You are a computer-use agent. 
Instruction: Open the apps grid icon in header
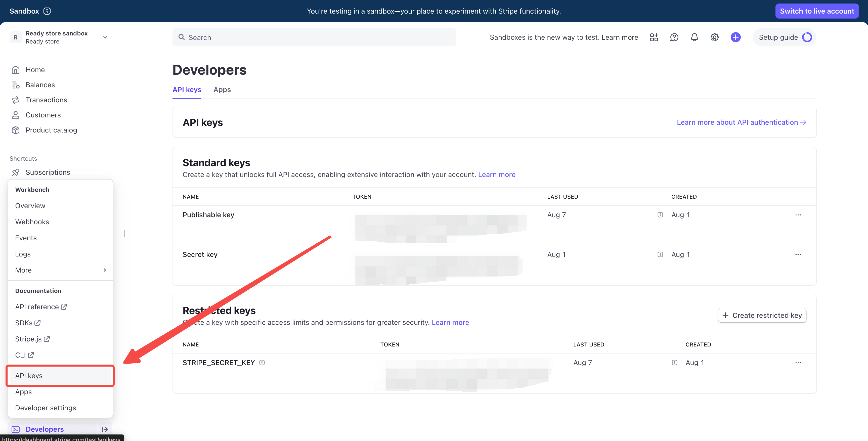tap(654, 37)
